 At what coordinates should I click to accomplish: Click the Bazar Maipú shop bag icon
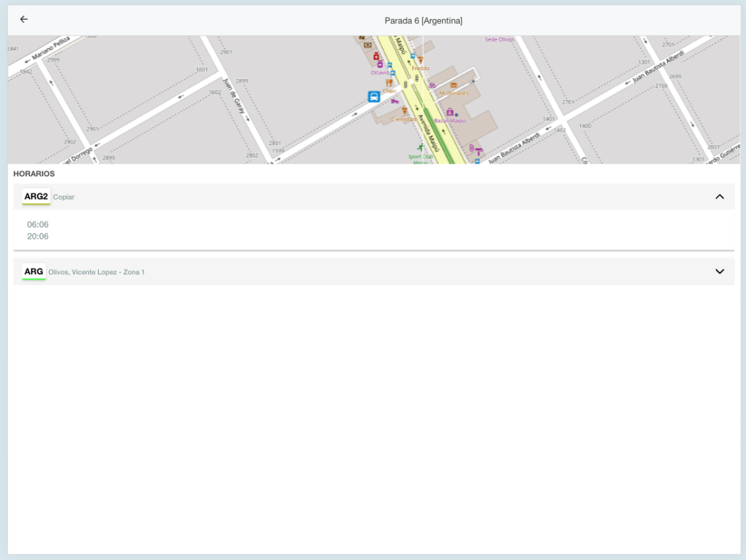click(450, 112)
